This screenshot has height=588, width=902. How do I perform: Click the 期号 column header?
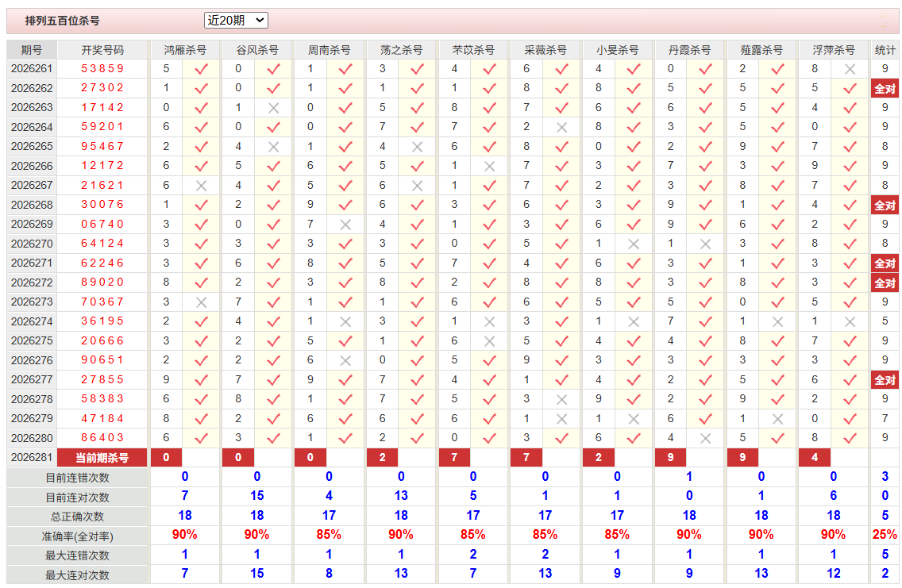click(x=32, y=50)
